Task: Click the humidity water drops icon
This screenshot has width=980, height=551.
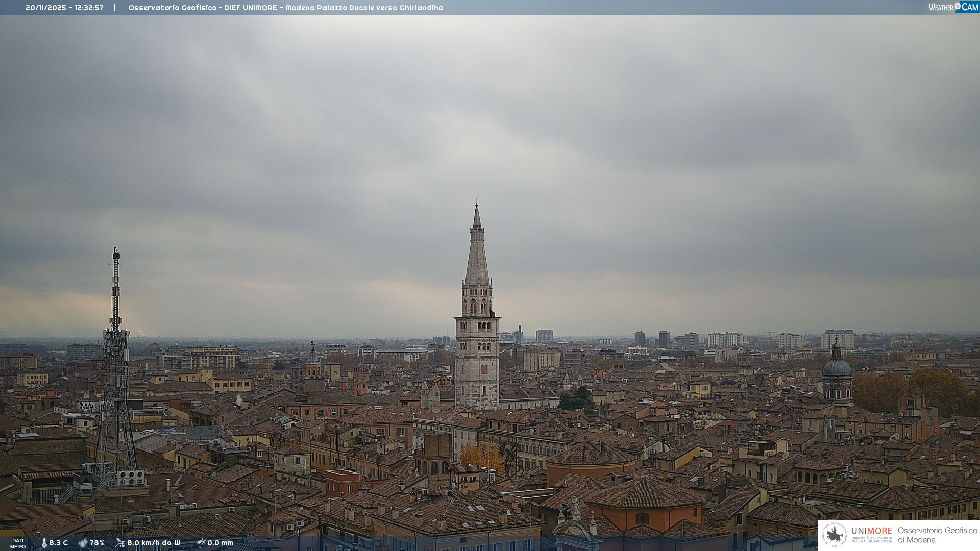Action: 83,543
